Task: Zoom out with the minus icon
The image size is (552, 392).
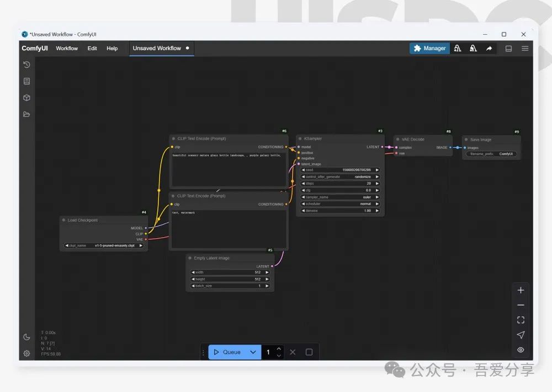Action: pos(521,305)
